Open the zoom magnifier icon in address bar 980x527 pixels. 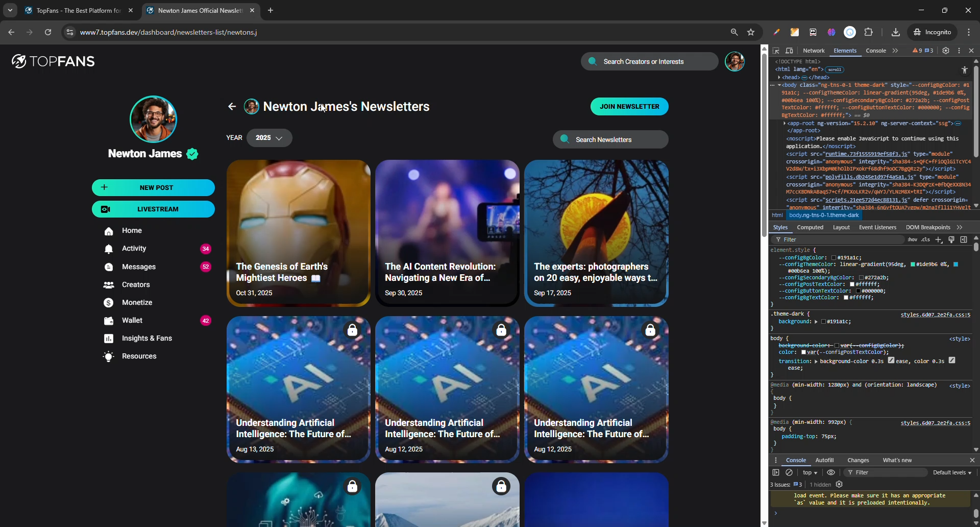[734, 32]
